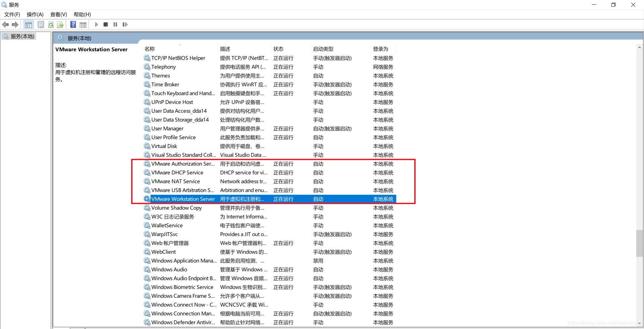Open the 查看(V) menu
The image size is (644, 329).
tap(59, 14)
